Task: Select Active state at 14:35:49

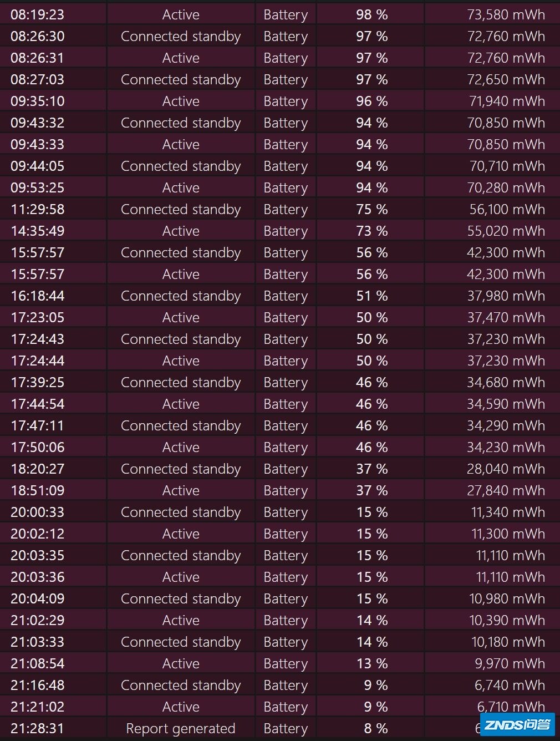Action: coord(181,231)
